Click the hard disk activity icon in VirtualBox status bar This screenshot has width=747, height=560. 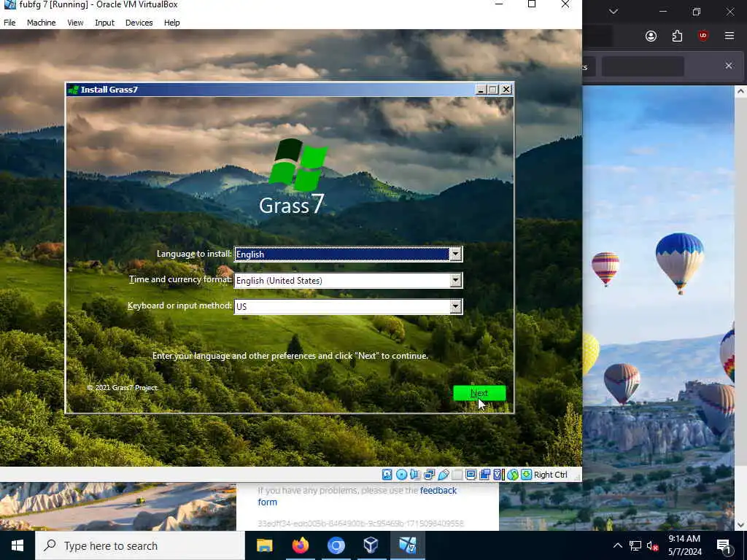coord(387,474)
